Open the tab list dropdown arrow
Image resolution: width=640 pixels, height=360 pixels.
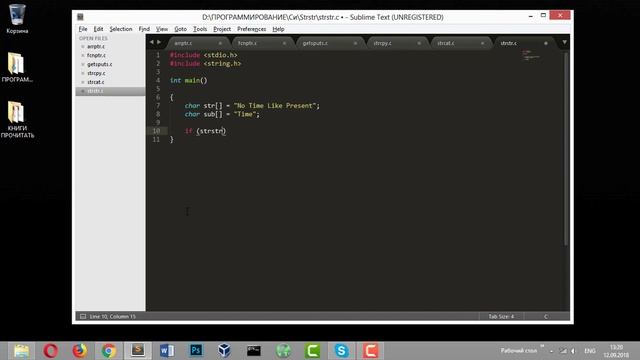pyautogui.click(x=564, y=42)
